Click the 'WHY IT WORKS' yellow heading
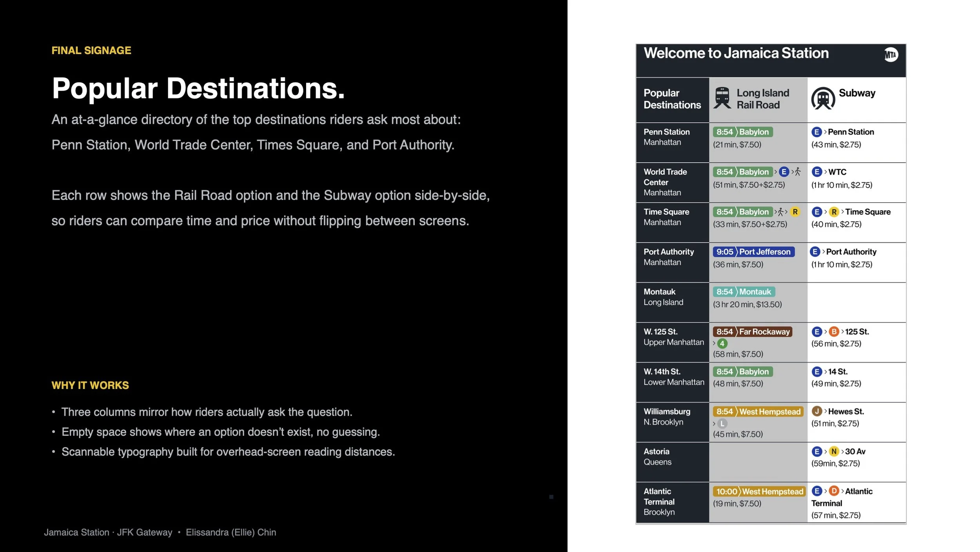 coord(90,385)
